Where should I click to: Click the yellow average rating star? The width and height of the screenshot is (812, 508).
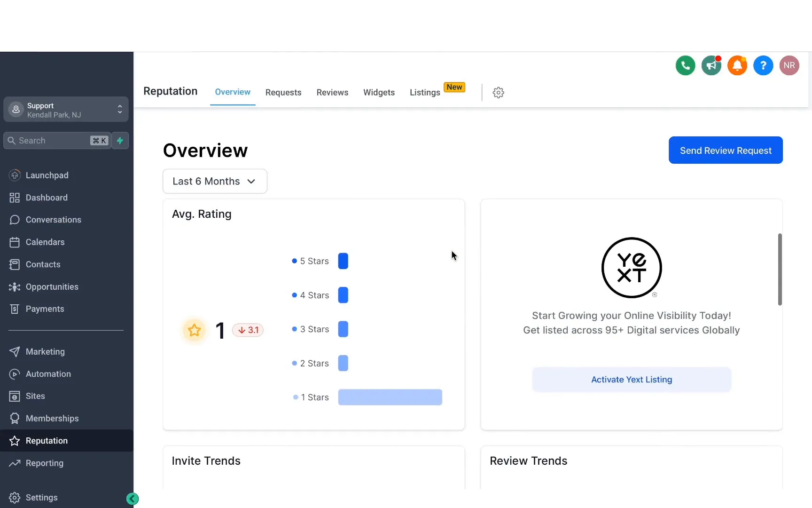coord(194,330)
